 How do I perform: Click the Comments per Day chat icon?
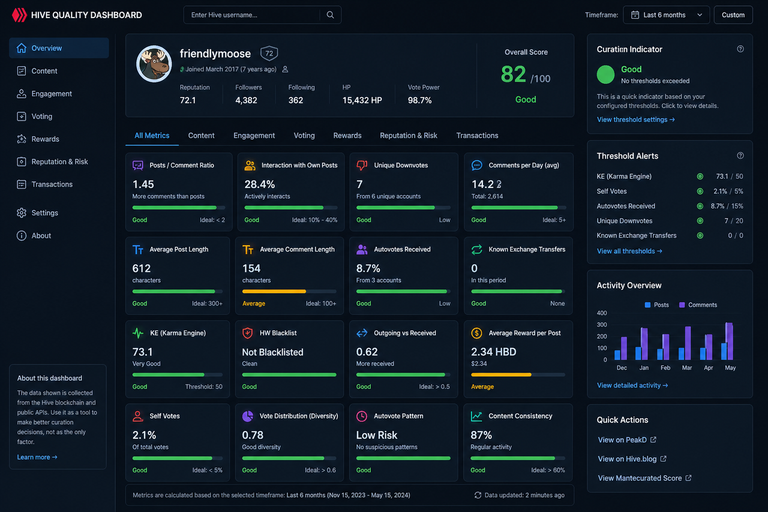[x=477, y=166]
